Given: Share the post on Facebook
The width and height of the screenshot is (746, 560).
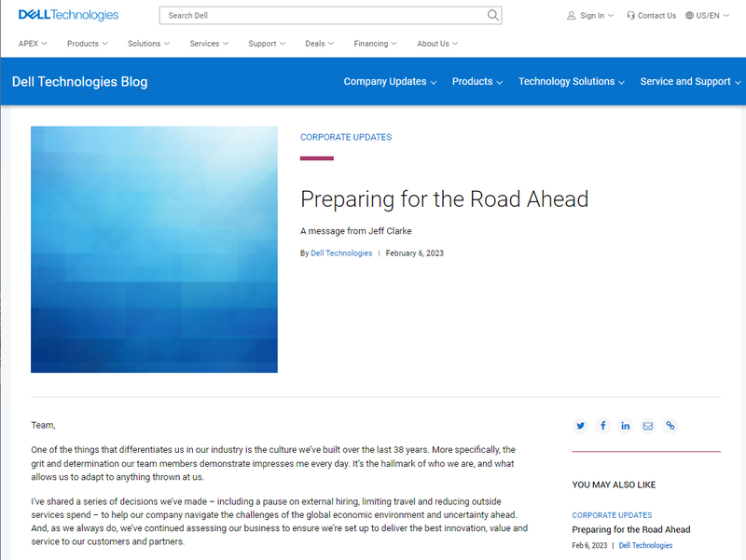Looking at the screenshot, I should tap(602, 426).
